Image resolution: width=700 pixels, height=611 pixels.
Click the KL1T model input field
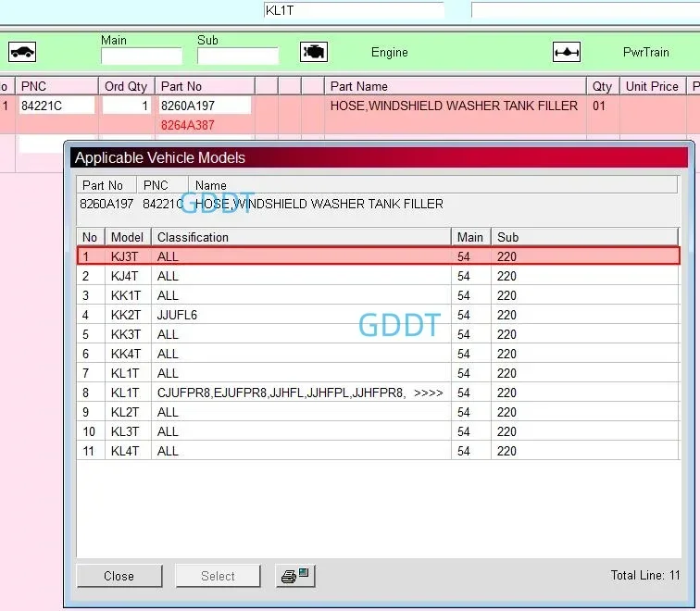click(354, 10)
